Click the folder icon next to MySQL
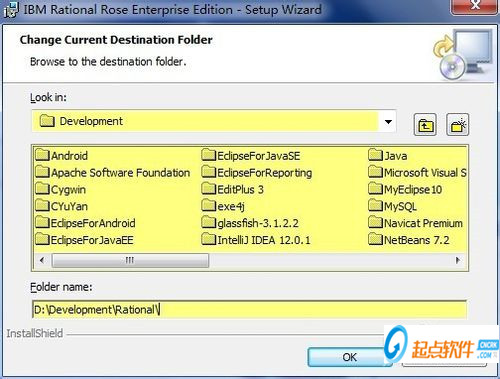This screenshot has height=379, width=500. coord(375,205)
